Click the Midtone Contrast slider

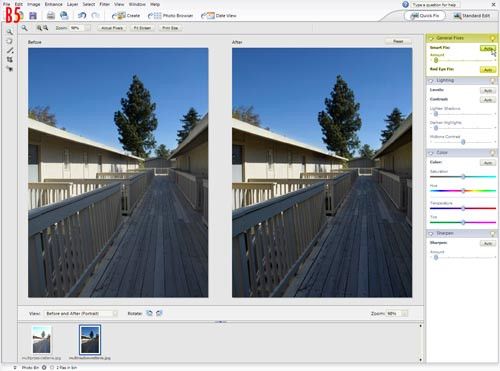[x=463, y=142]
